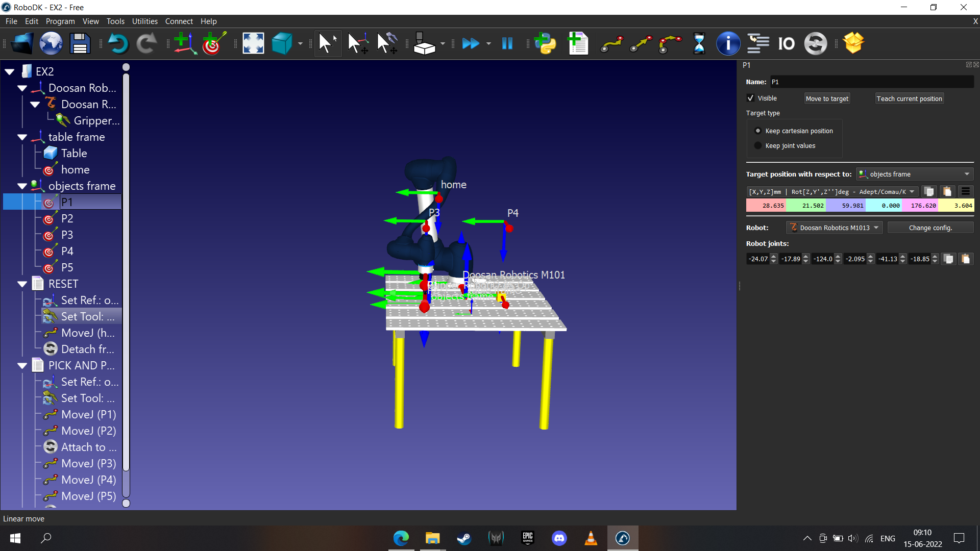
Task: Open the IO status panel
Action: 786,43
